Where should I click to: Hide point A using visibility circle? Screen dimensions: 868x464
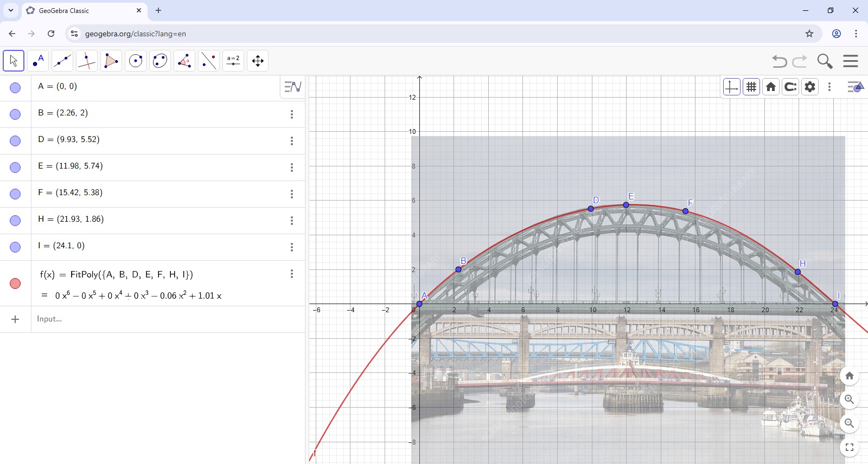coord(15,88)
